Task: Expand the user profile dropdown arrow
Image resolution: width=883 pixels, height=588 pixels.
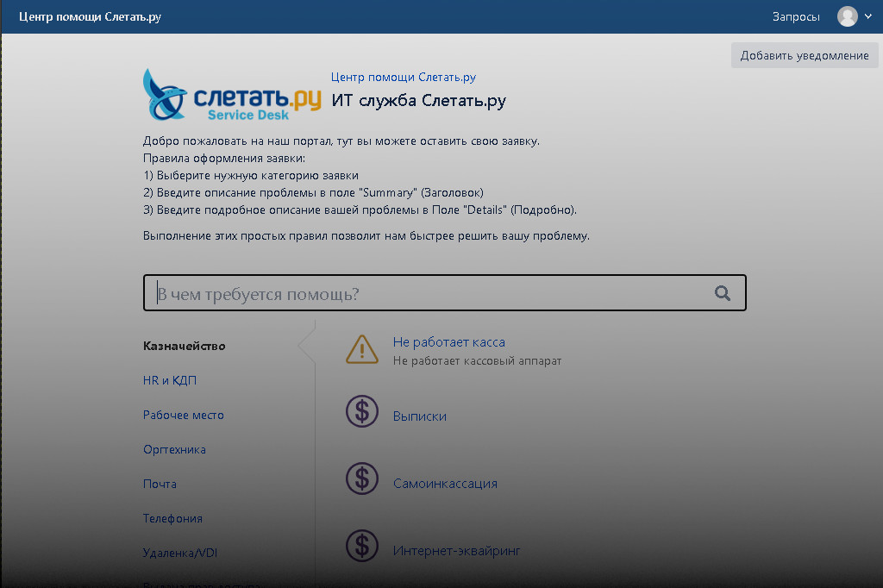Action: pyautogui.click(x=868, y=16)
